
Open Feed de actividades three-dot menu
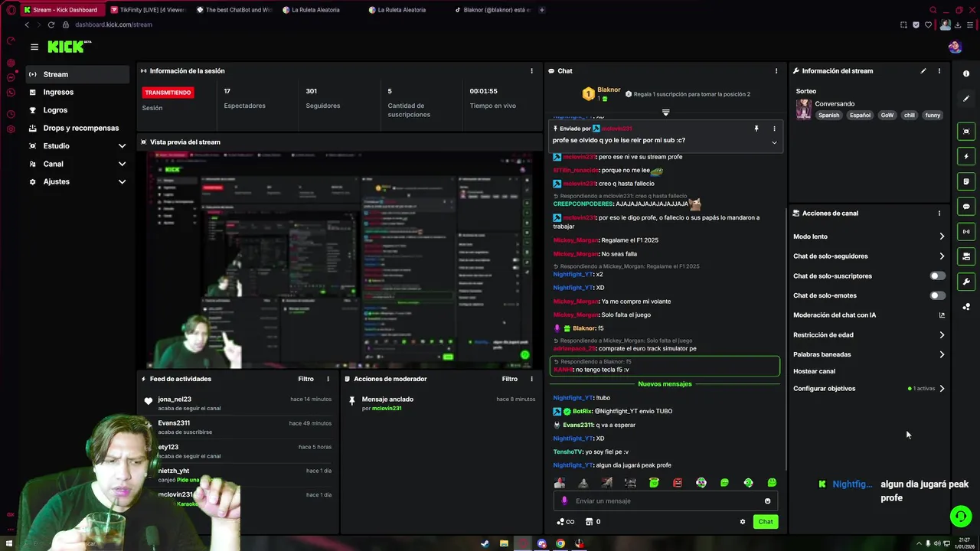328,379
